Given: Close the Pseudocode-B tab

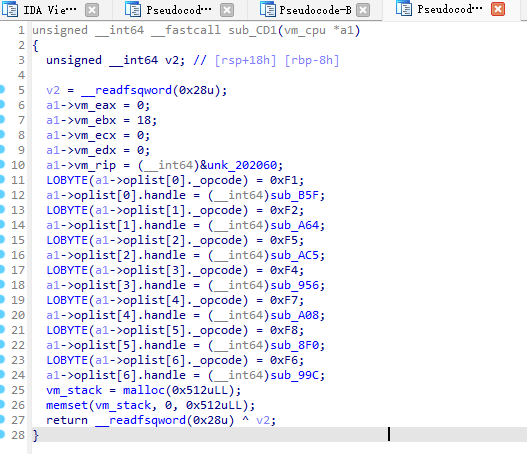Looking at the screenshot, I should coord(363,10).
